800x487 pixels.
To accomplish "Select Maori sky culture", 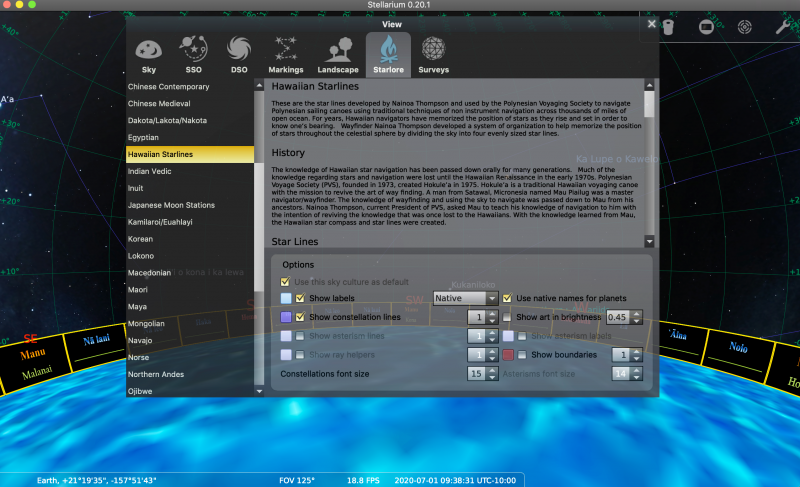I will pyautogui.click(x=190, y=290).
